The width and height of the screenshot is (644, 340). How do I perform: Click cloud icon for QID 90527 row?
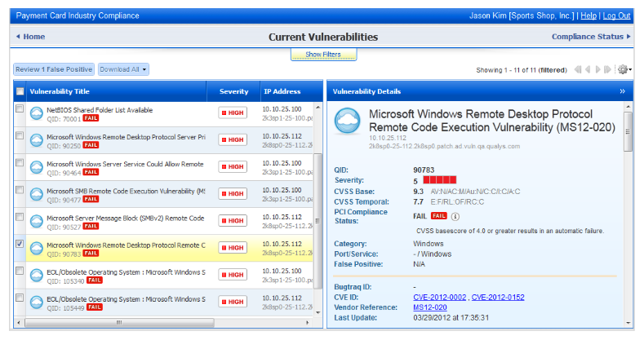[37, 222]
